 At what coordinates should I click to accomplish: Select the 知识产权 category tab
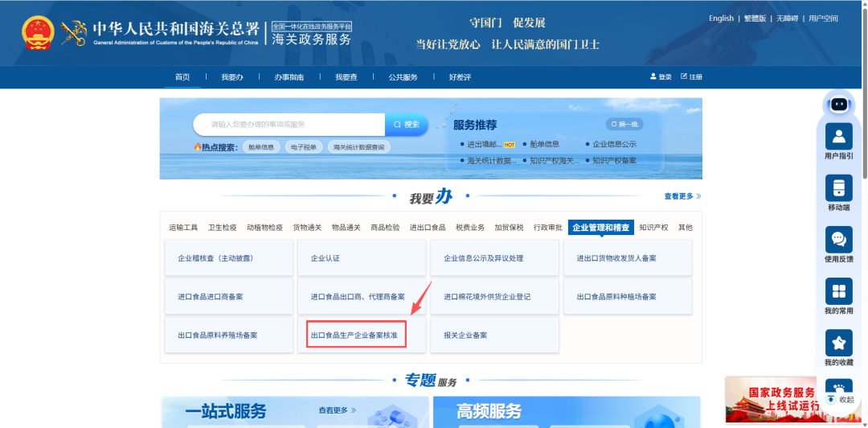click(653, 228)
